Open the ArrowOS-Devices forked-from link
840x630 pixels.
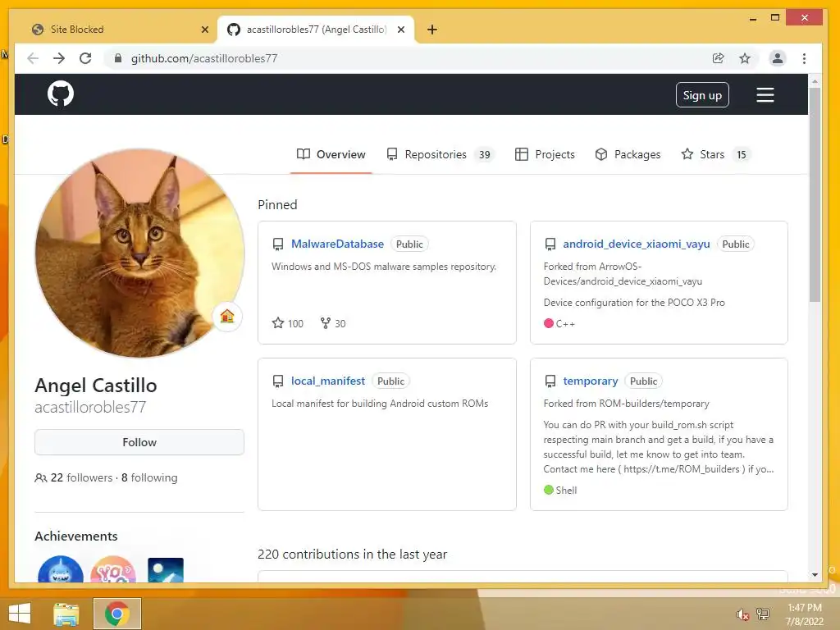623,274
